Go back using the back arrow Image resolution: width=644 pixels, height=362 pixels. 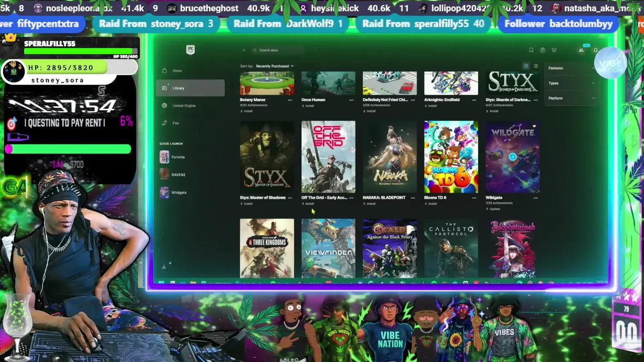[244, 50]
